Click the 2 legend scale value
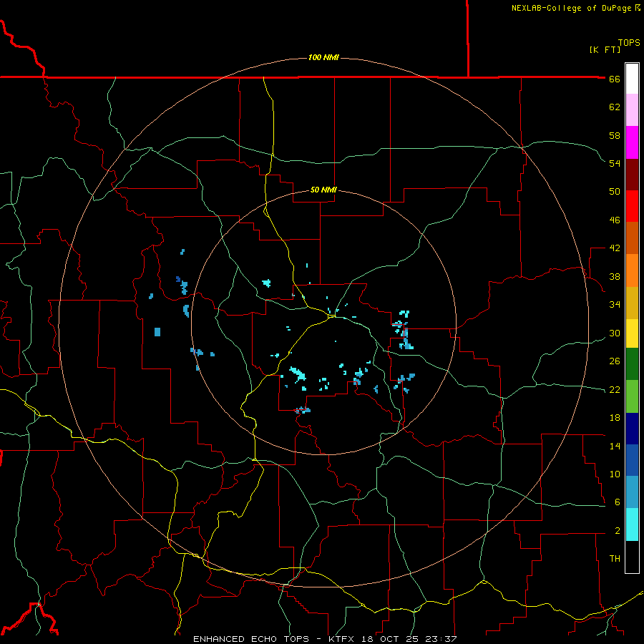The height and width of the screenshot is (644, 644). tap(618, 531)
